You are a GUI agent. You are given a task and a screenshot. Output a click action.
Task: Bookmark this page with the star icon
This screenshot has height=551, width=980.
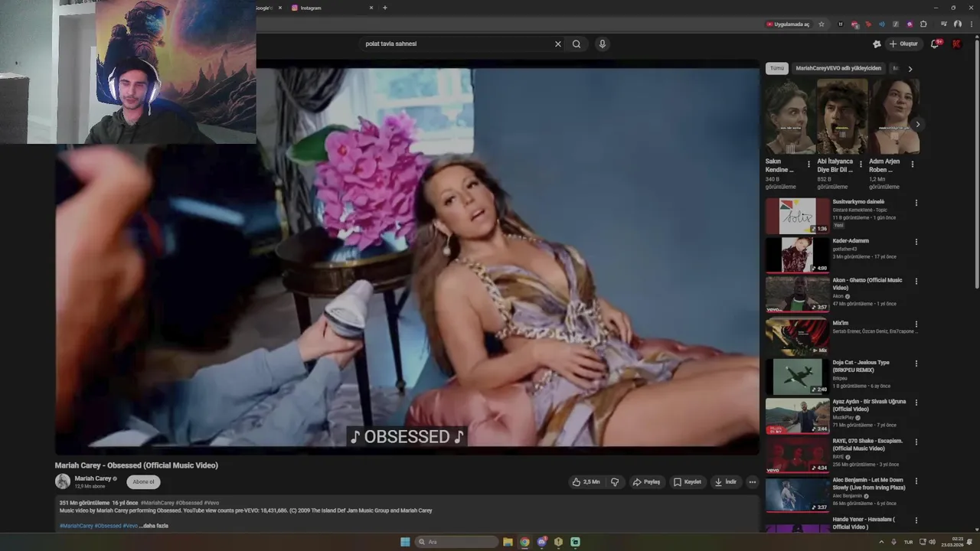[x=822, y=24]
